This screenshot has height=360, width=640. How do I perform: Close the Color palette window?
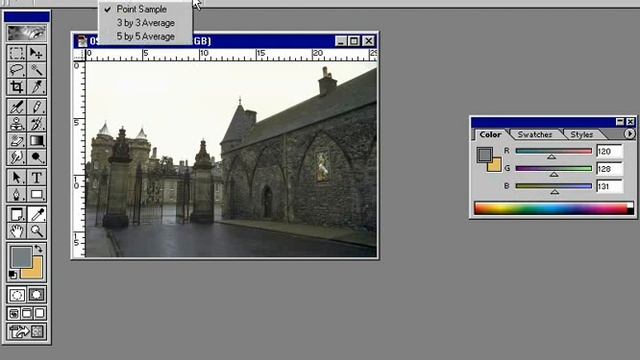click(631, 122)
